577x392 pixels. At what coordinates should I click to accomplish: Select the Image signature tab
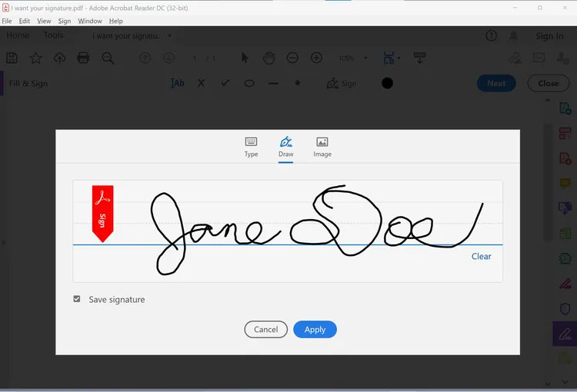point(322,147)
